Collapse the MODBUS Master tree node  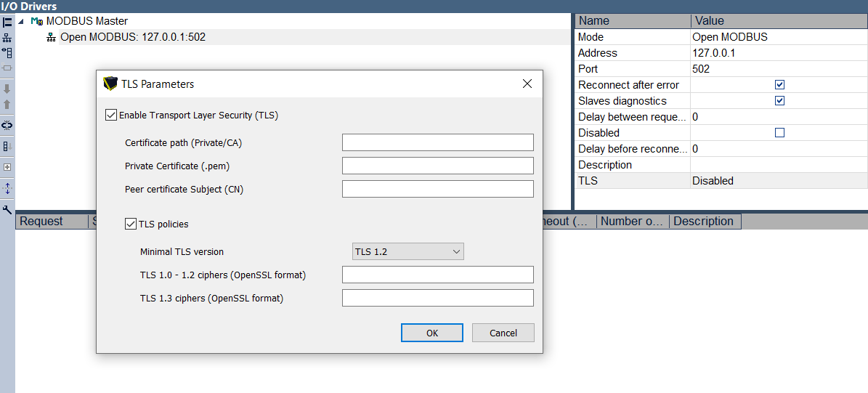tap(21, 22)
